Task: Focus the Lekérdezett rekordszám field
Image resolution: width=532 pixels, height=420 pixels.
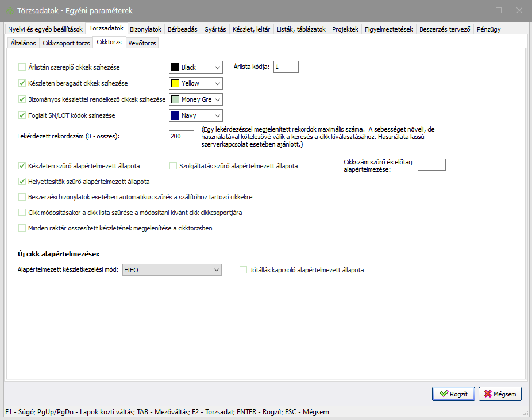Action: tap(181, 137)
